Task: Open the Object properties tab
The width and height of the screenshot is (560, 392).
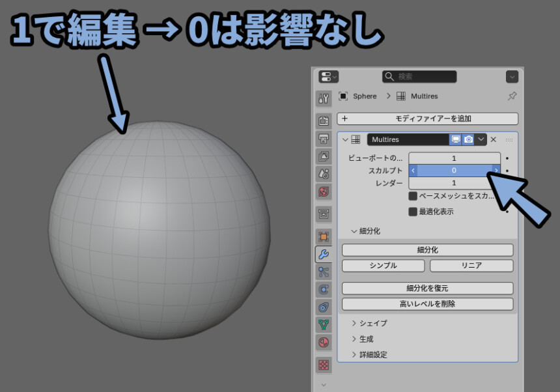Action: 324,236
